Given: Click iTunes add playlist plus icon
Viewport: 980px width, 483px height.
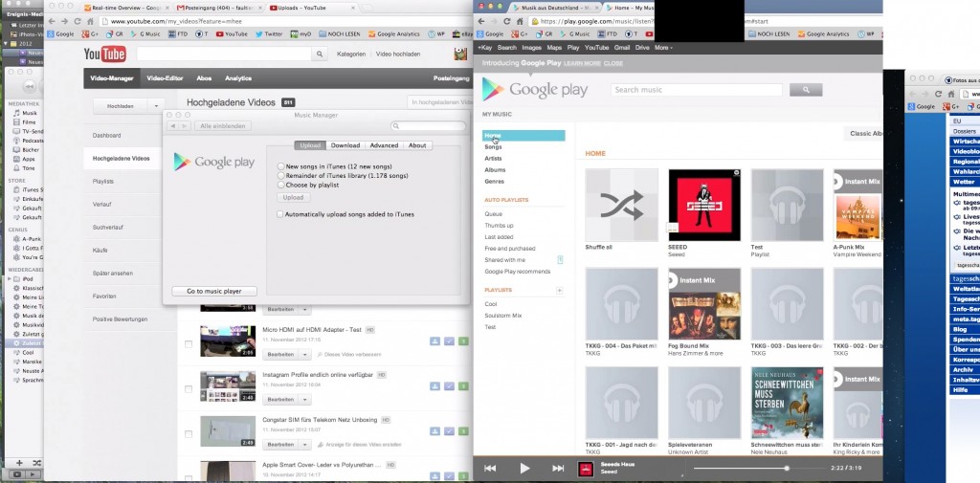Looking at the screenshot, I should 19,463.
